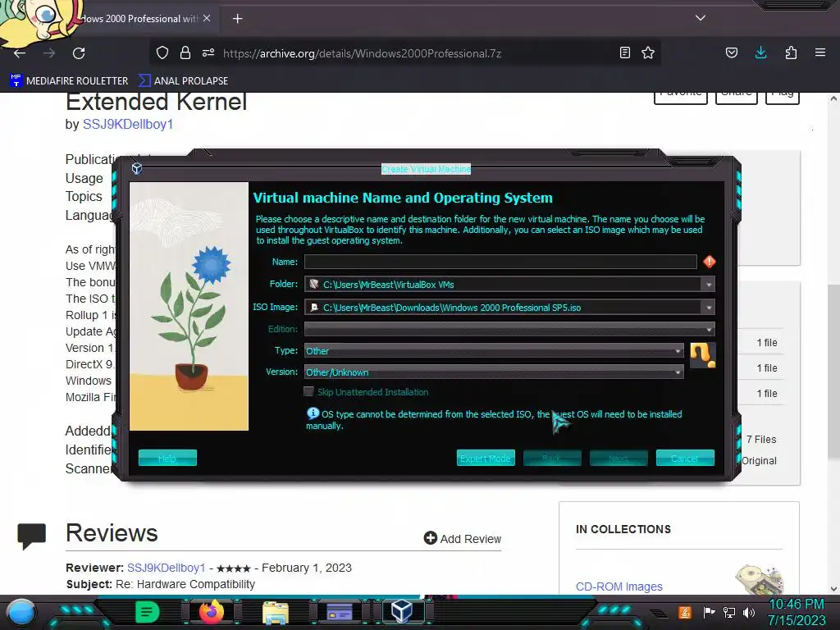The width and height of the screenshot is (840, 630).
Task: Open the Type dropdown showing Other
Action: 494,351
